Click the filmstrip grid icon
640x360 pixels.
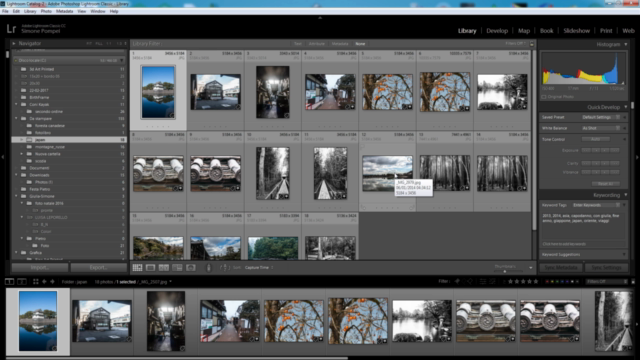tap(36, 282)
